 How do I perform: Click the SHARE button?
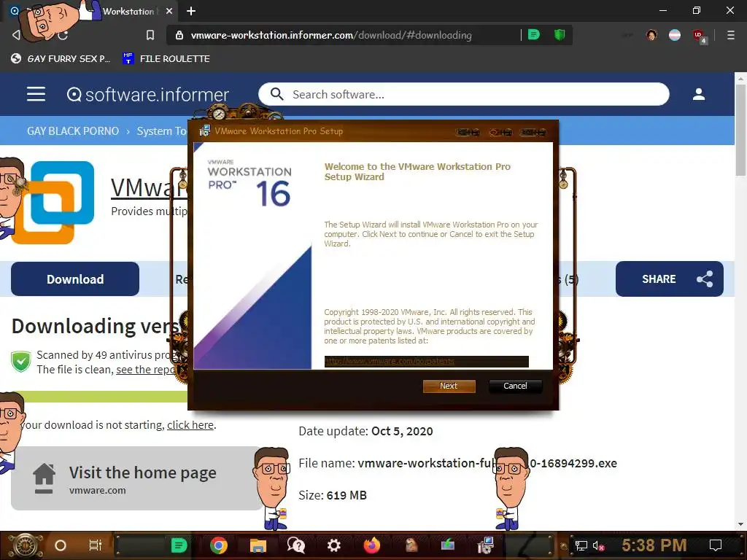[x=670, y=279]
